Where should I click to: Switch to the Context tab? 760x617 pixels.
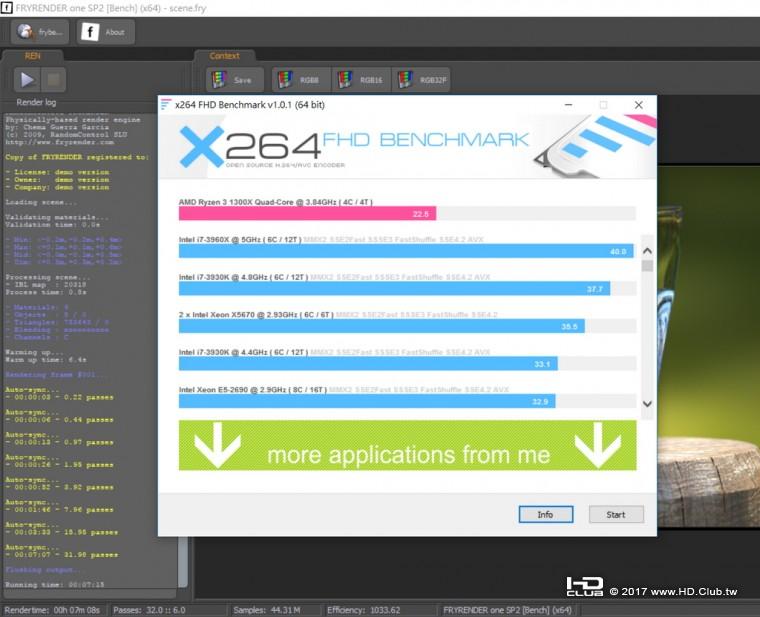tap(224, 56)
